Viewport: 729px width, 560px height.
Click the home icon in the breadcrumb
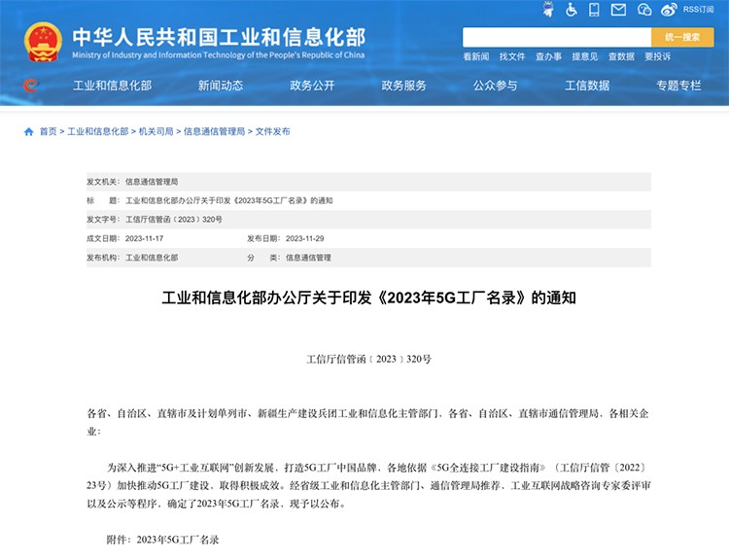[x=29, y=131]
